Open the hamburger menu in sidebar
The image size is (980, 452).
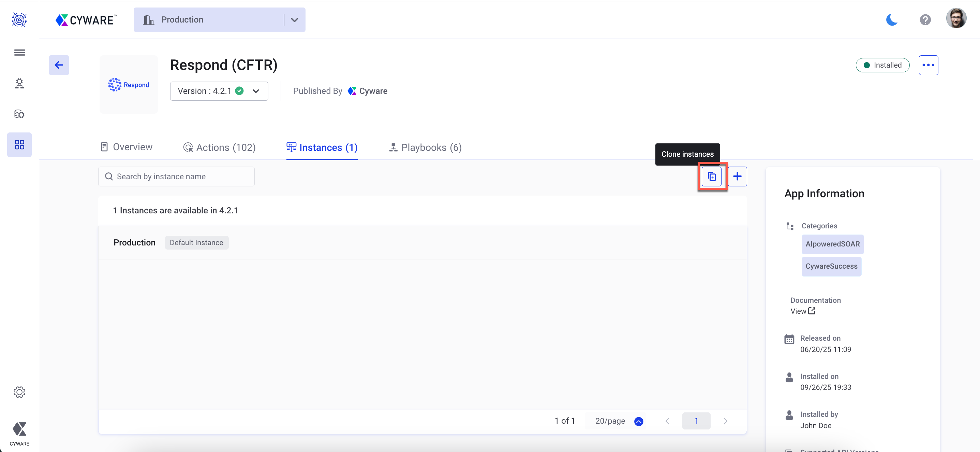coord(19,53)
